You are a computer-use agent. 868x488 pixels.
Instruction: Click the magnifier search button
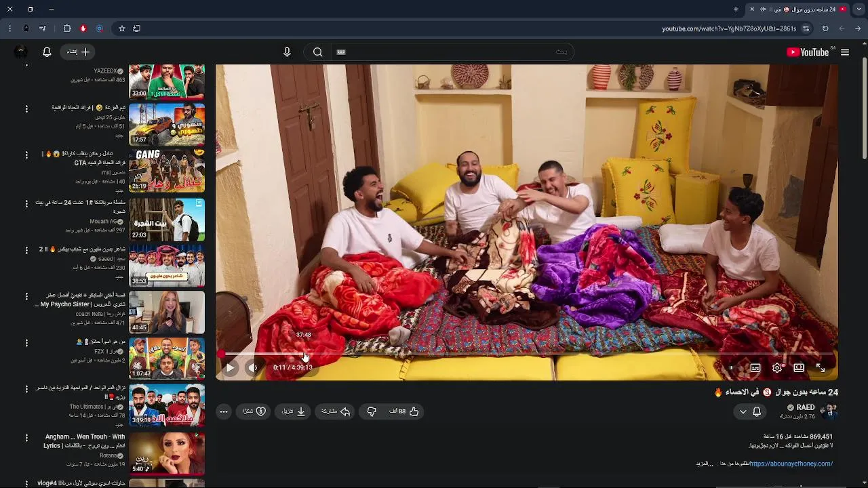[x=317, y=52]
